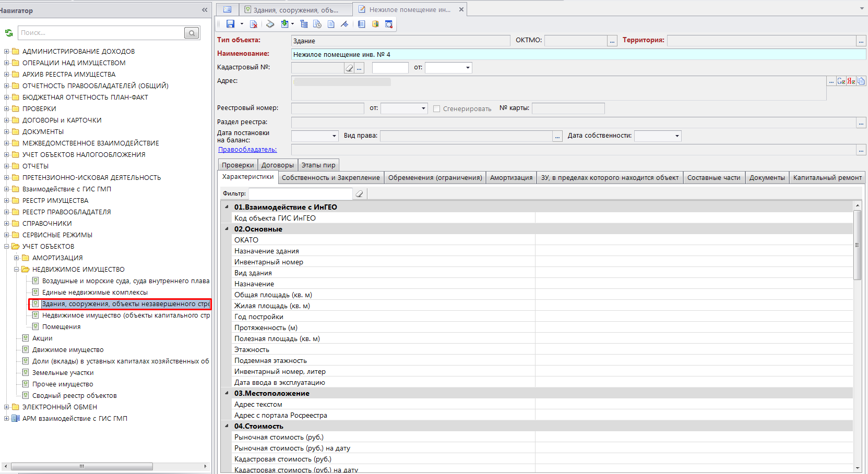Switch to the Капитальный ремонт tab
Viewport: 868px width, 474px height.
point(827,178)
